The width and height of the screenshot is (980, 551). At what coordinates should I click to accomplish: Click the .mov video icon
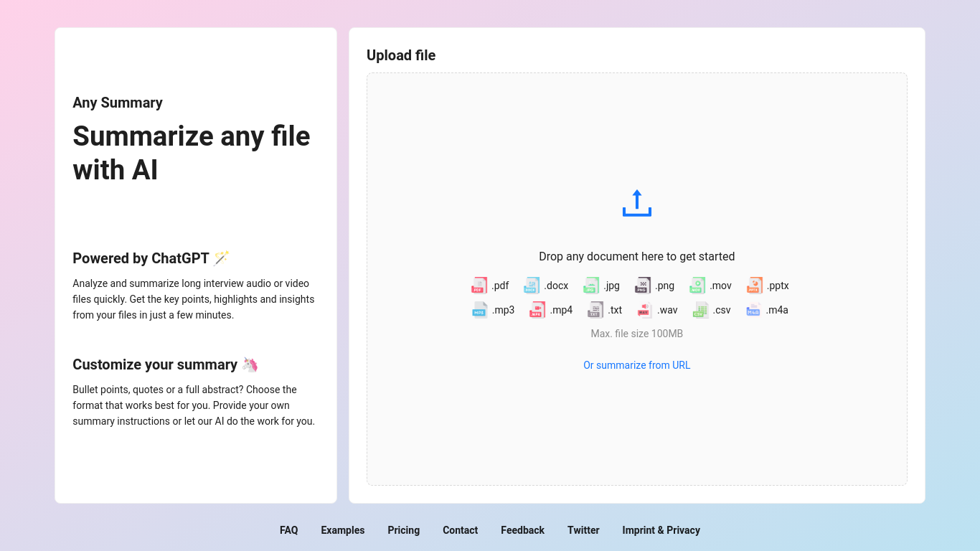[x=696, y=285]
